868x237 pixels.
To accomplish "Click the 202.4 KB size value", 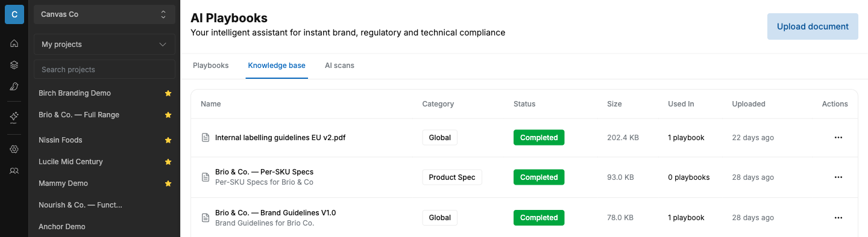I will [623, 138].
